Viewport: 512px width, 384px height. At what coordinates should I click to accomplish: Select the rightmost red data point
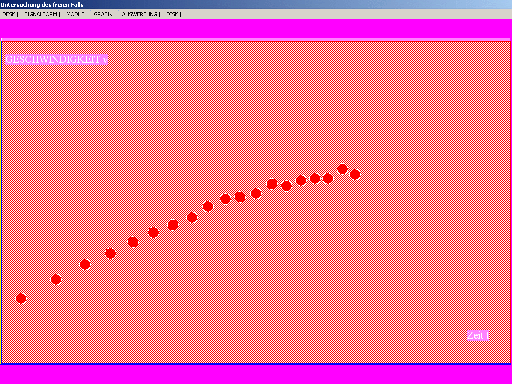[x=355, y=174]
